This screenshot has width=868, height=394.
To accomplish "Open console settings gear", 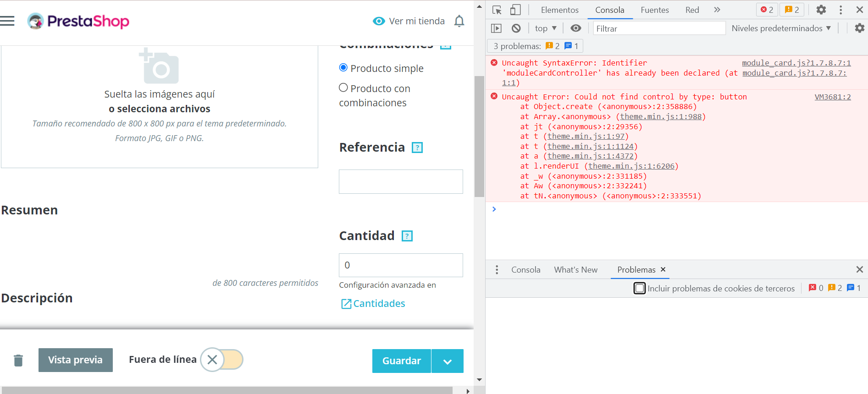I will click(x=860, y=28).
